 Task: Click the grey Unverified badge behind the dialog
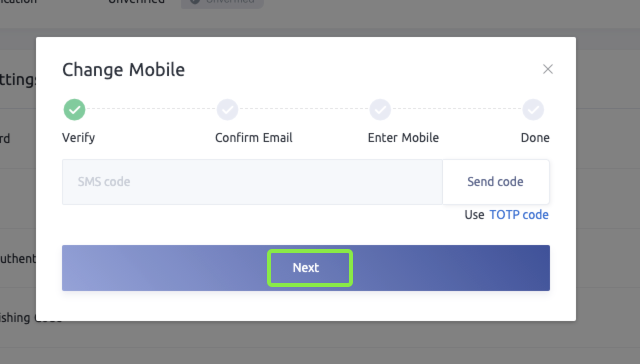point(222,2)
